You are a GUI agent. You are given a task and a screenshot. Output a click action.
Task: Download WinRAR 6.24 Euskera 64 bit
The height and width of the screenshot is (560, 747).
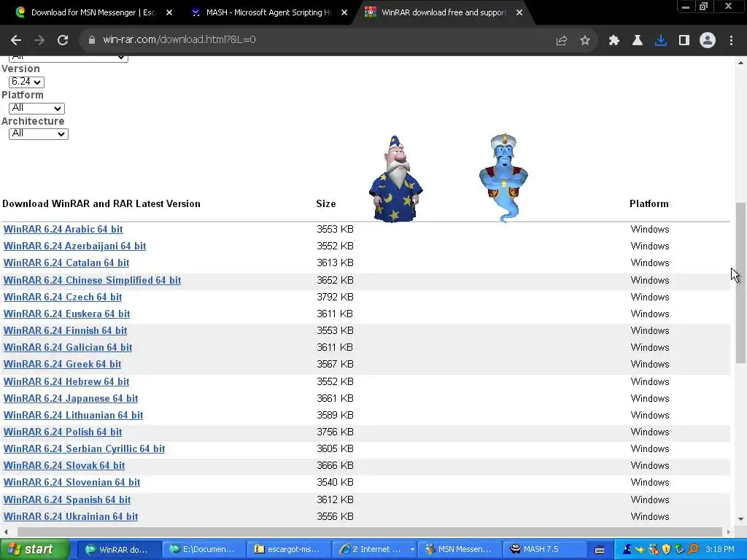pyautogui.click(x=66, y=314)
